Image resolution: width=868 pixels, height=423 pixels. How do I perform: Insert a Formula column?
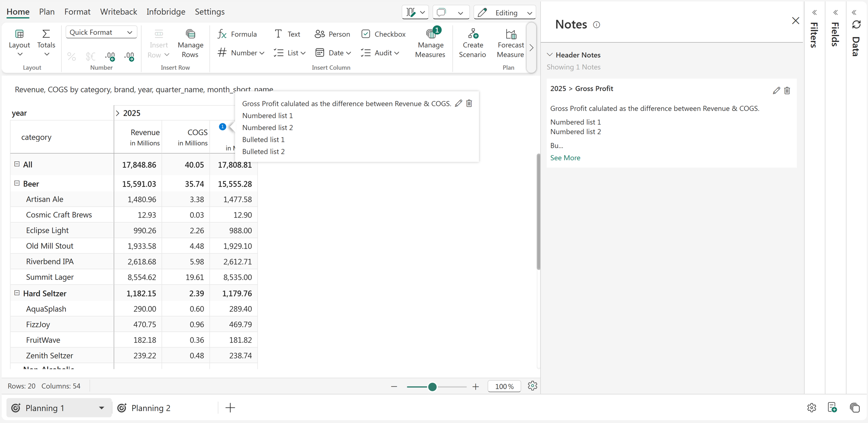[237, 34]
